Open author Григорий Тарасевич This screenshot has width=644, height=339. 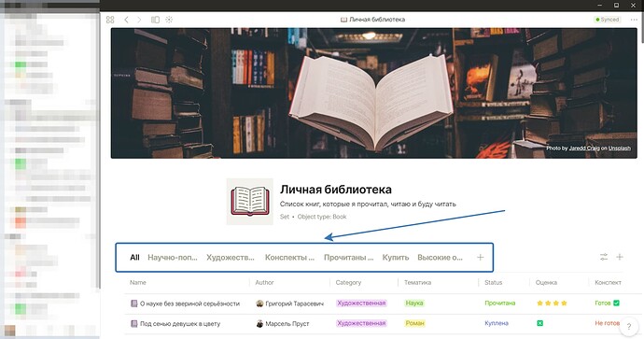(295, 304)
